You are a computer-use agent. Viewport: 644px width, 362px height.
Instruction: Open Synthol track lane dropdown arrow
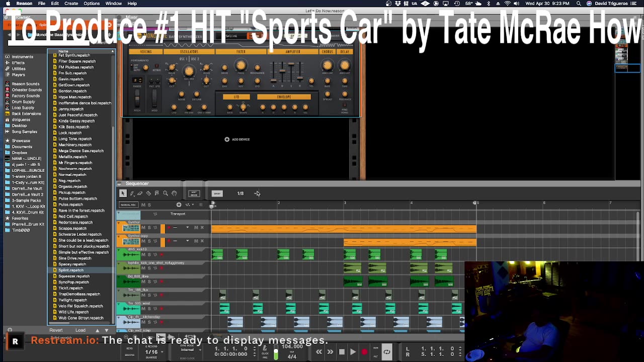pyautogui.click(x=187, y=228)
